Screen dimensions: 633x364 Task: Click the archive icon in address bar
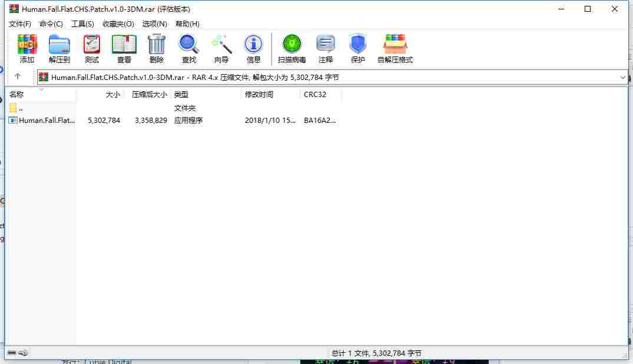pyautogui.click(x=44, y=77)
